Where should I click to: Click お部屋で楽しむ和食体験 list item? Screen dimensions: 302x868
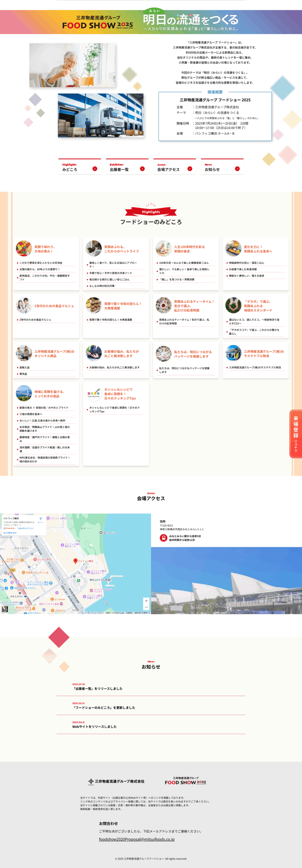[256, 269]
